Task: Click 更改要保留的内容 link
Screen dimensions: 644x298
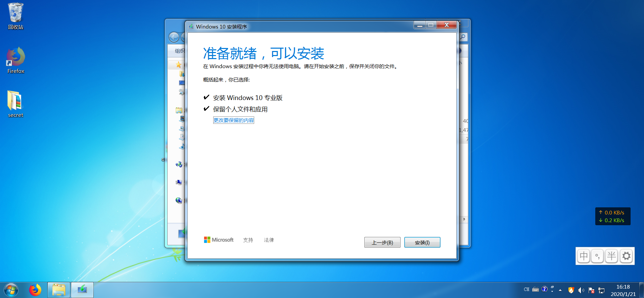Action: click(234, 120)
